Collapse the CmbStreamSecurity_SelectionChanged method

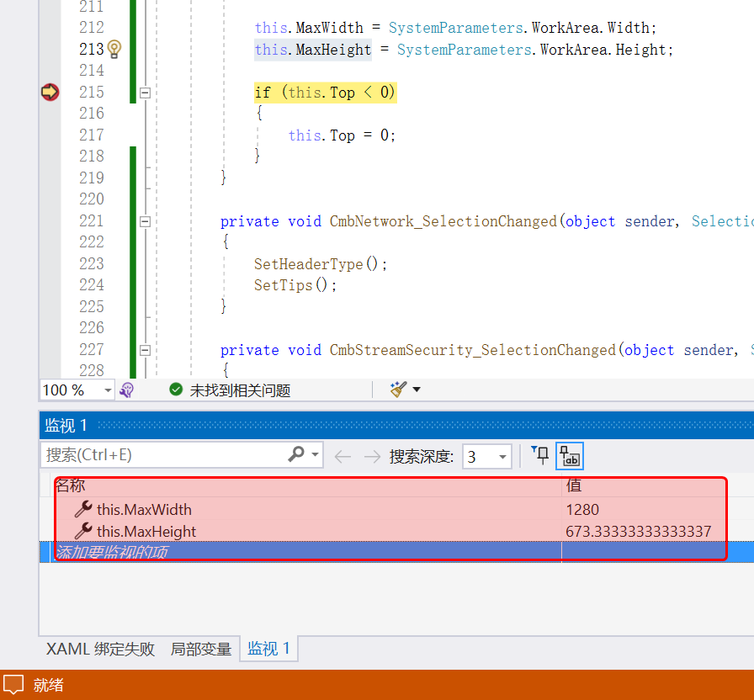145,350
